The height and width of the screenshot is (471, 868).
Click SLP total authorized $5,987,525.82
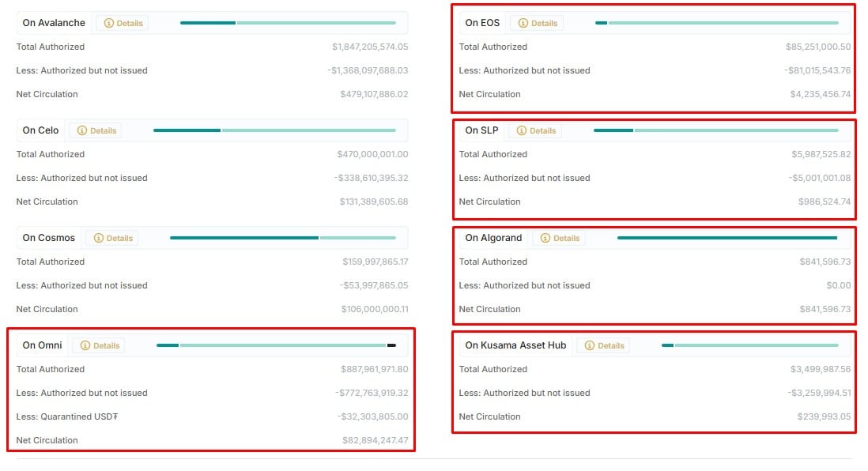(821, 154)
